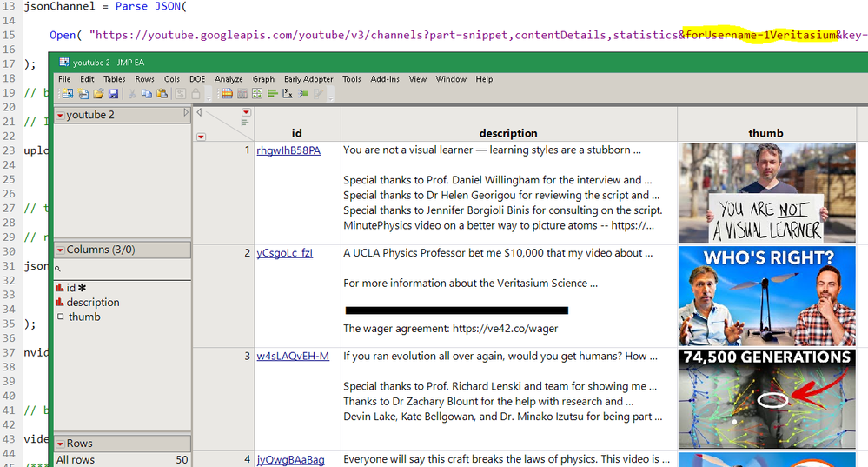Image resolution: width=868 pixels, height=467 pixels.
Task: Click the Paste clipboard icon
Action: [x=162, y=94]
